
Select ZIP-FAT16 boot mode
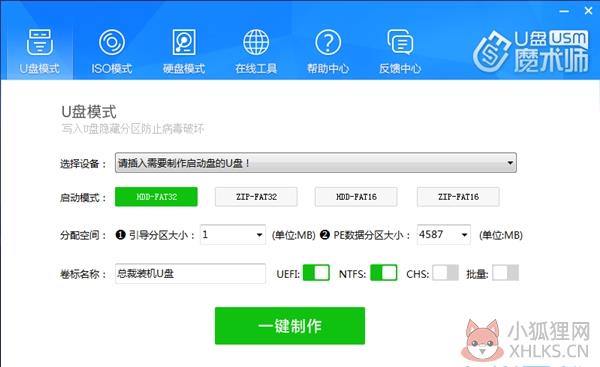click(458, 197)
